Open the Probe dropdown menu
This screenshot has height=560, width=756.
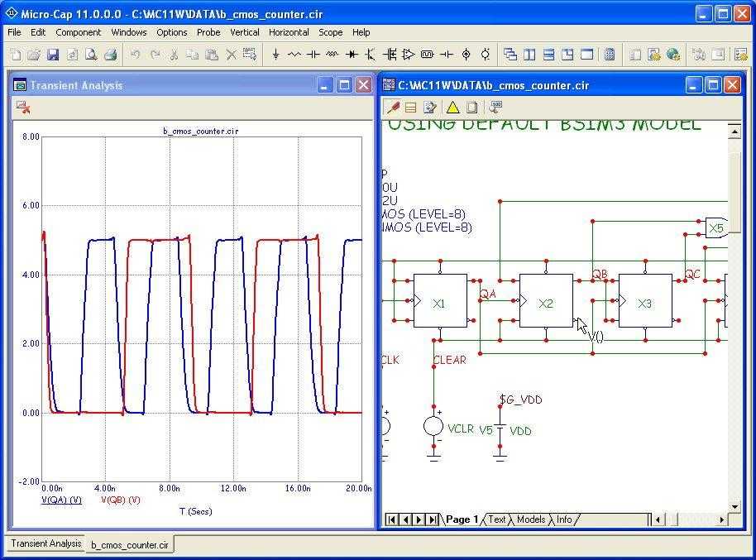tap(208, 32)
